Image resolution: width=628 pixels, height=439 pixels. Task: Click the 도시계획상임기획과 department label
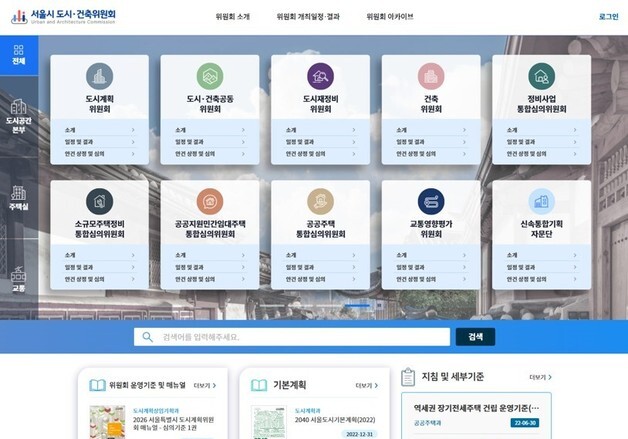pos(156,411)
